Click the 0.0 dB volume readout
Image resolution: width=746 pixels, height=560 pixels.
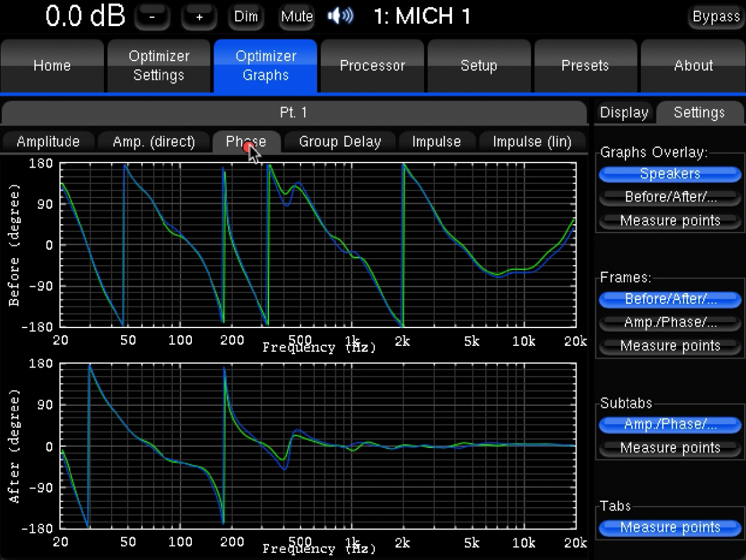[85, 16]
